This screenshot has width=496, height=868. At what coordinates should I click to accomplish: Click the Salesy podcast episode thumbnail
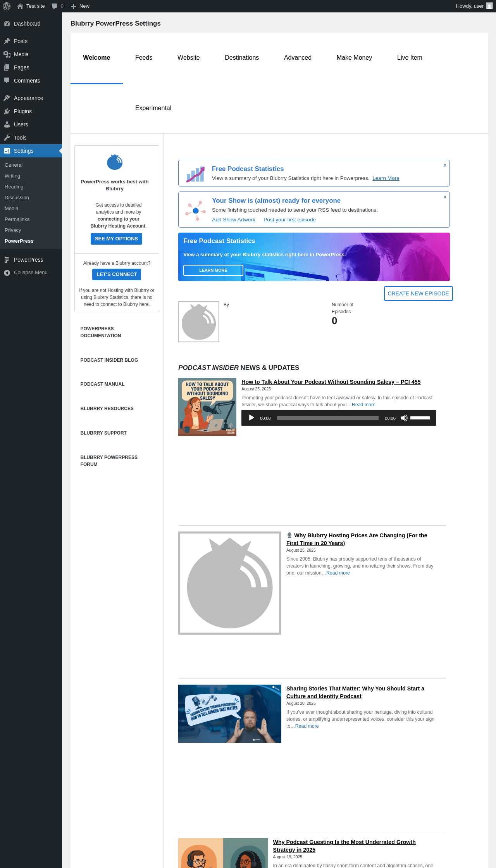click(x=207, y=407)
